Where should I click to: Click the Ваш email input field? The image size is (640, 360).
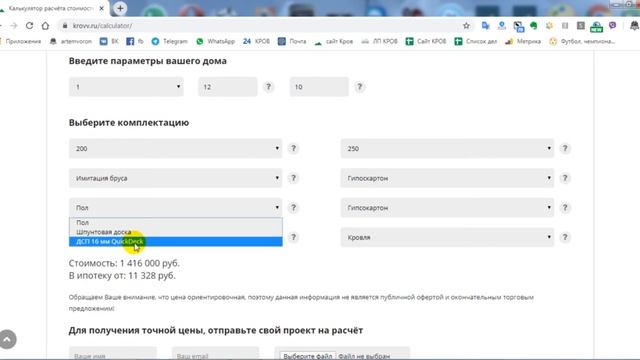coord(216,354)
